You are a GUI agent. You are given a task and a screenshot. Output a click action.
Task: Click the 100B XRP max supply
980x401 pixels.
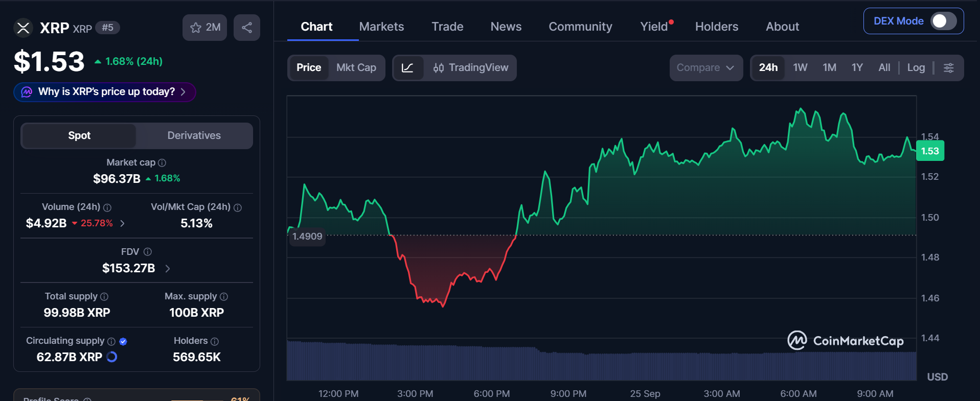point(196,313)
